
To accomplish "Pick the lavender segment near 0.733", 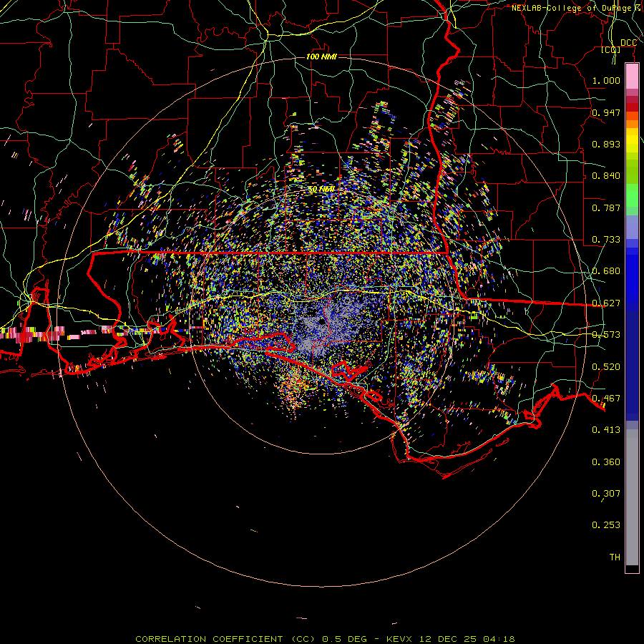I will point(632,227).
